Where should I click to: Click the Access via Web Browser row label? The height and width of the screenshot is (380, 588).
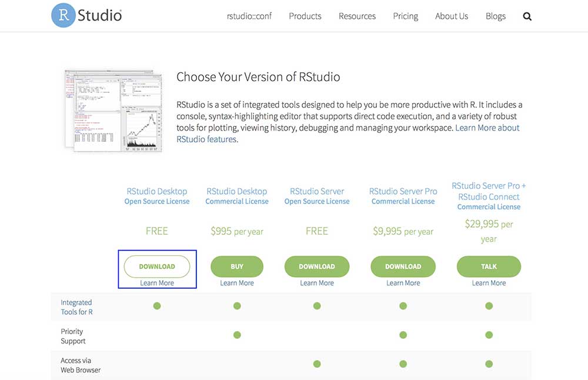(81, 365)
